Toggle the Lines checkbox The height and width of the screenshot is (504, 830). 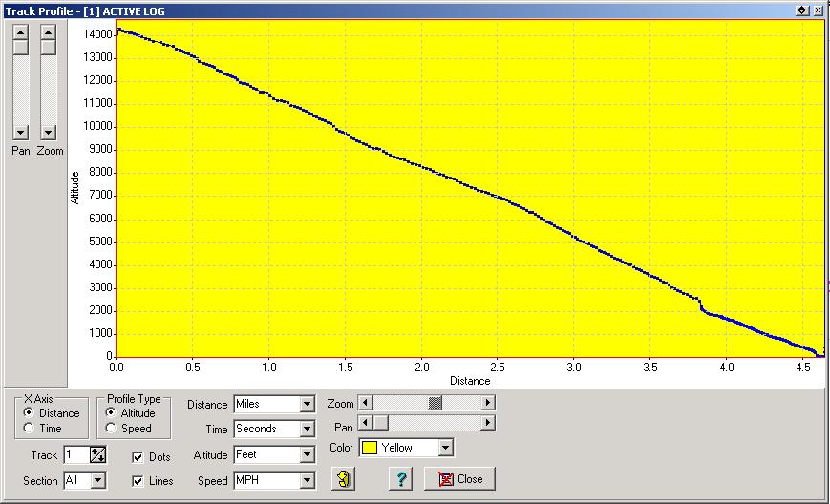click(x=138, y=481)
